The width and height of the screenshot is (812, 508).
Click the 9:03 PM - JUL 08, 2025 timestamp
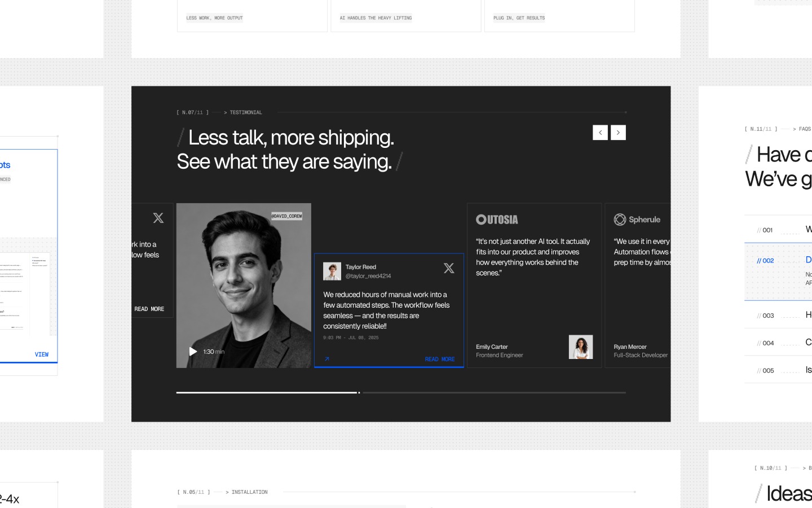(351, 338)
